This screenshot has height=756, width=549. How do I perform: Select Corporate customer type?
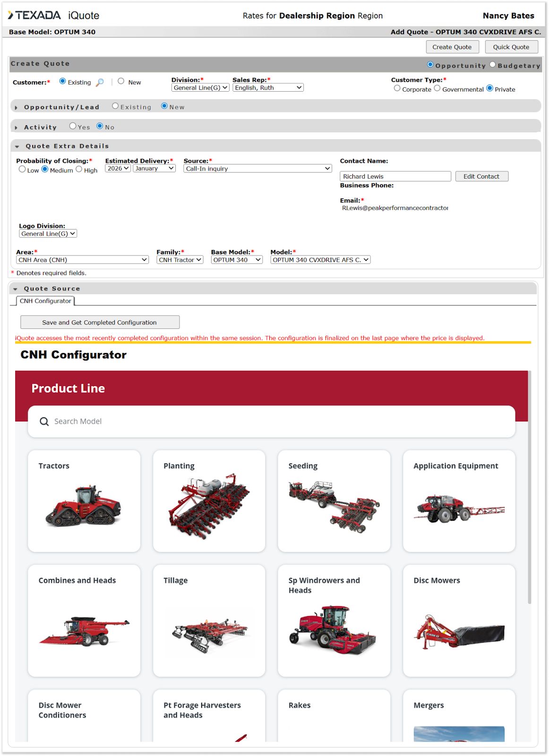[397, 88]
